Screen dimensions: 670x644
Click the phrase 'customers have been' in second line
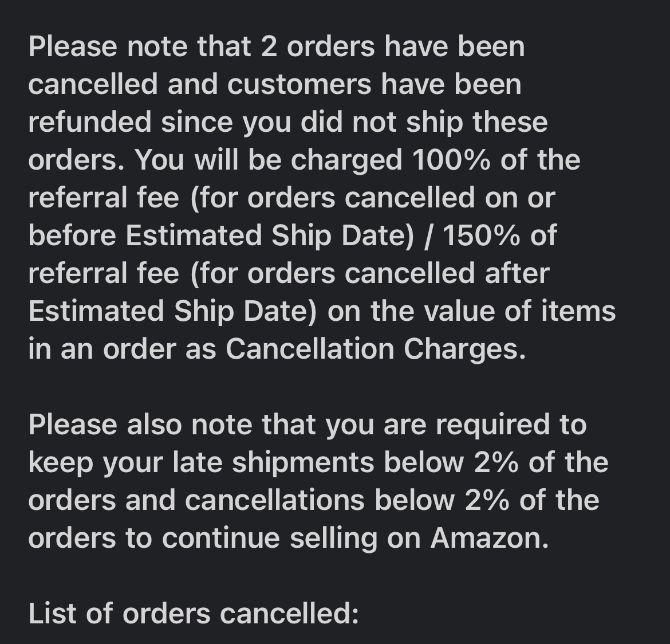[x=375, y=84]
